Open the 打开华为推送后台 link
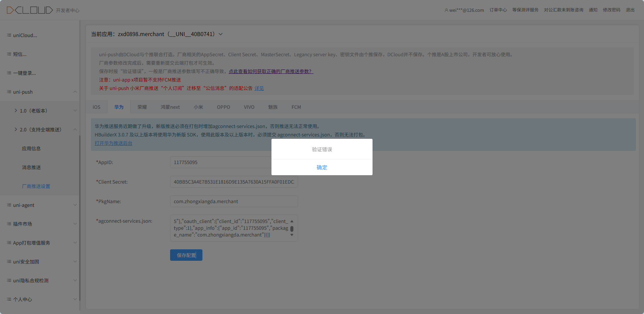The height and width of the screenshot is (314, 644). (x=114, y=143)
